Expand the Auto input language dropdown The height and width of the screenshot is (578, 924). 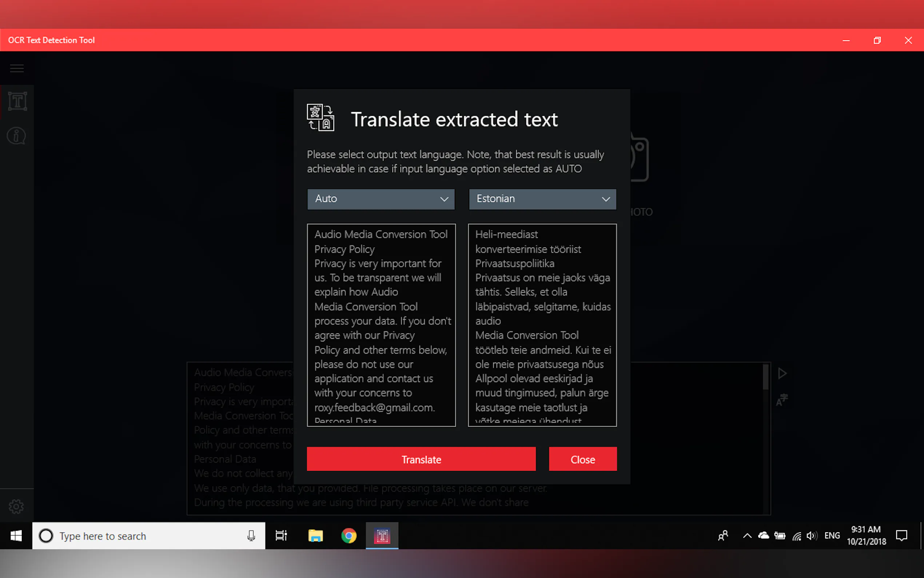point(381,199)
